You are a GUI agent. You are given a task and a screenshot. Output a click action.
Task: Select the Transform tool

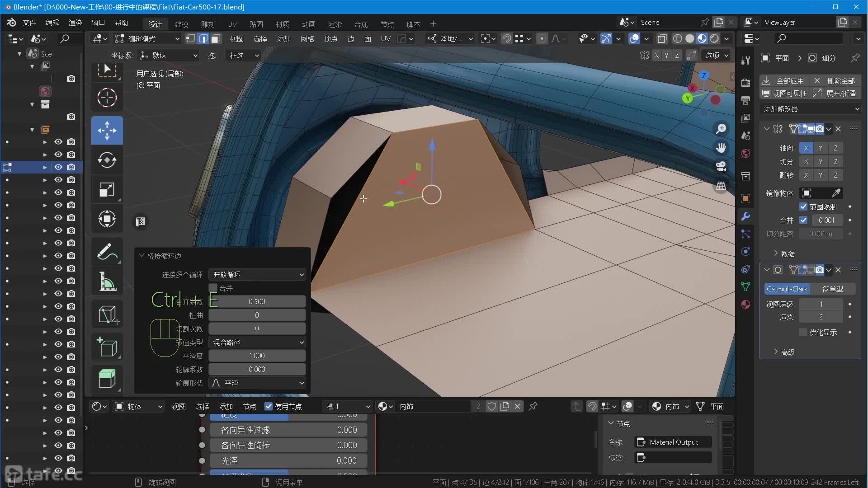(107, 219)
